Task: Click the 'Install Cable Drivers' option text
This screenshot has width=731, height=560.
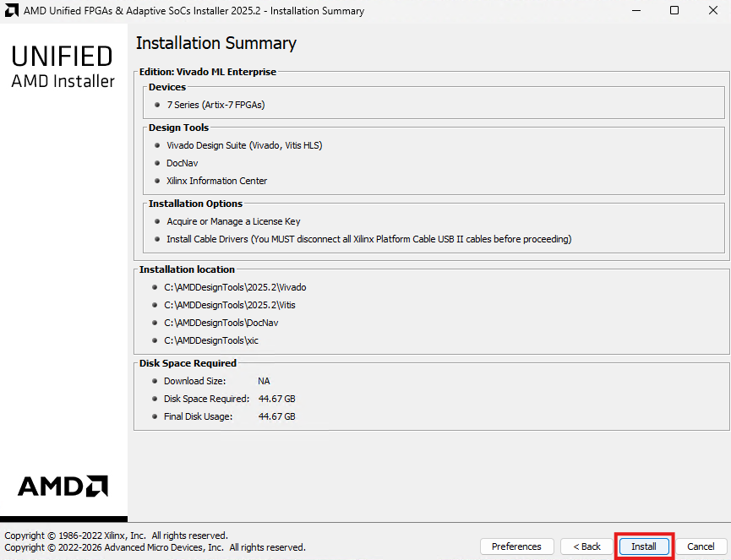Action: (368, 239)
